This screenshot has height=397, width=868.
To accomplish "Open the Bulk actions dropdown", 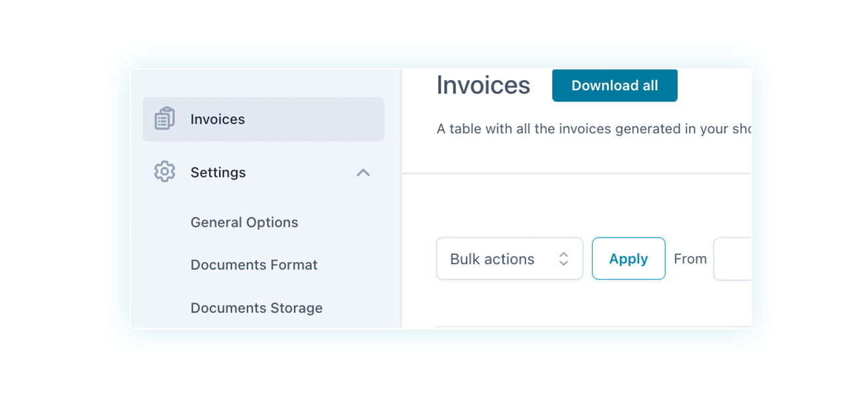I will (509, 258).
